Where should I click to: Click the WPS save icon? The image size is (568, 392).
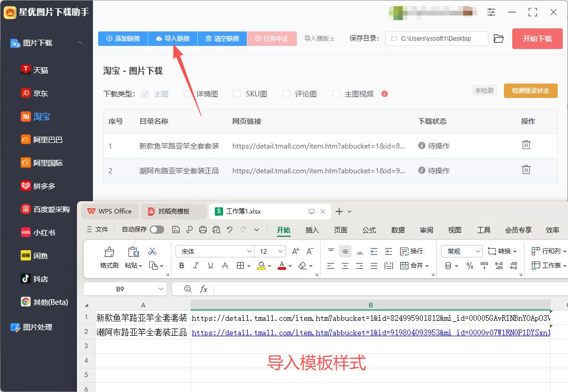[x=176, y=230]
